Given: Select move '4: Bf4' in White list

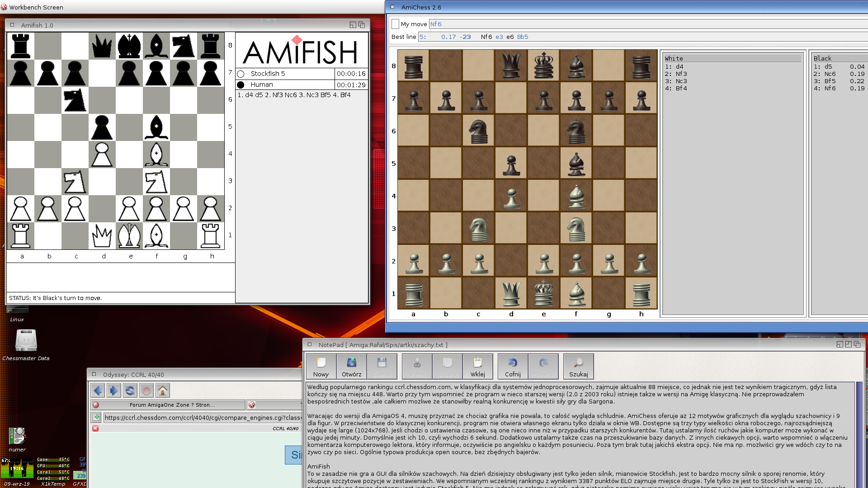Looking at the screenshot, I should [676, 88].
